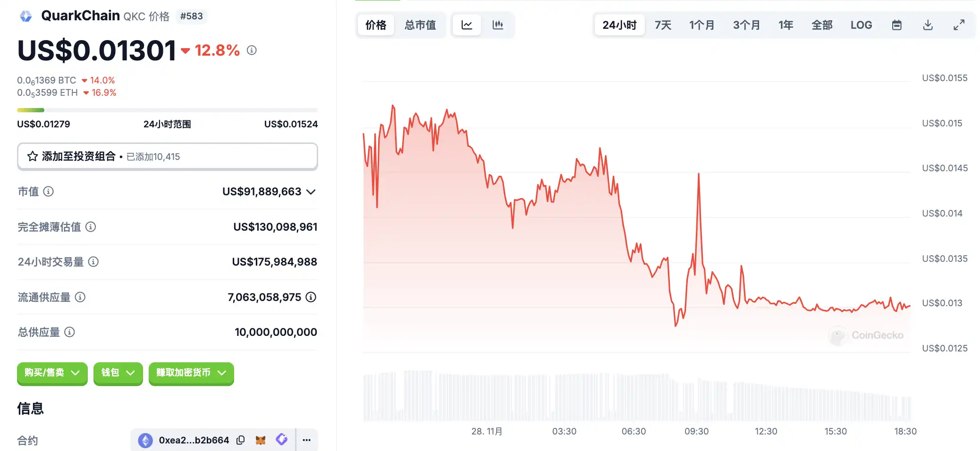The width and height of the screenshot is (980, 451).
Task: Click the info icon beside 市值
Action: click(x=49, y=192)
